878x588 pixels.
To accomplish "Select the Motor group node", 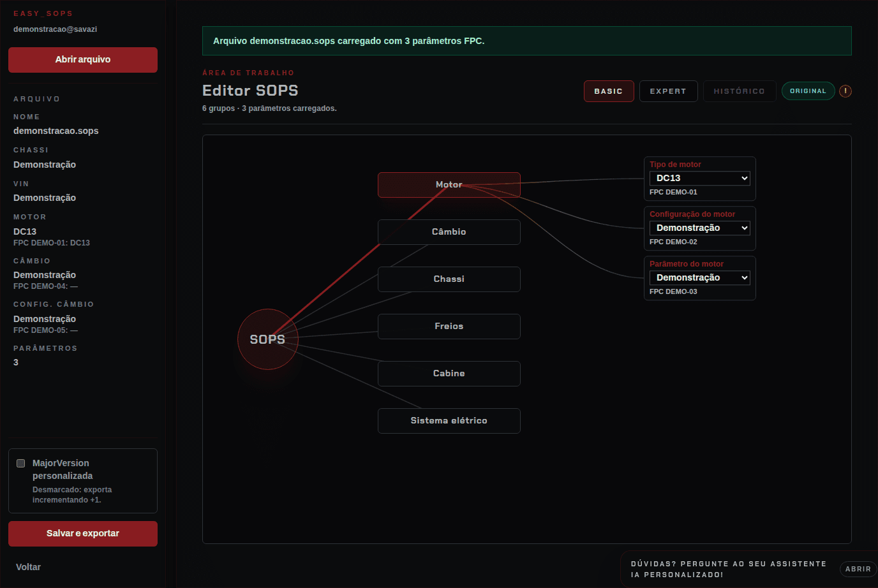I will [449, 185].
